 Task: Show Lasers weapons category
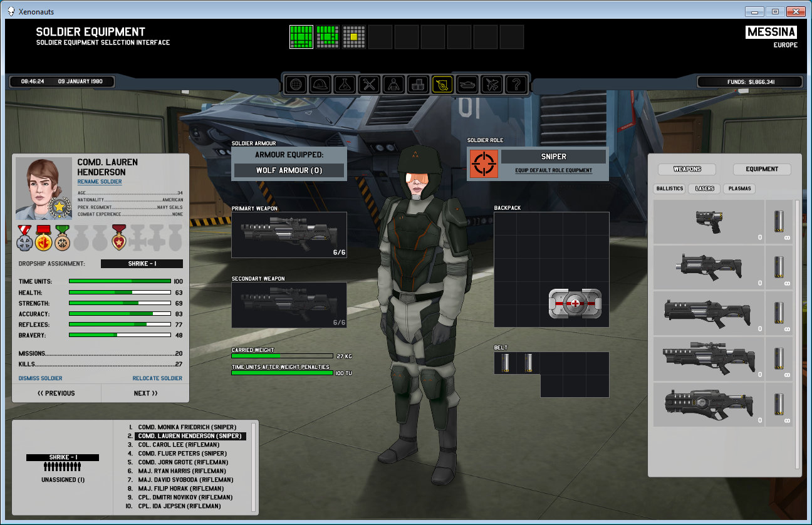click(x=704, y=189)
